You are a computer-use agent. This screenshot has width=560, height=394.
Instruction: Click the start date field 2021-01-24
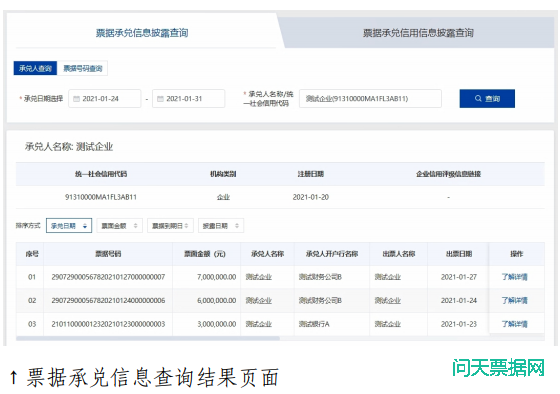coord(105,99)
